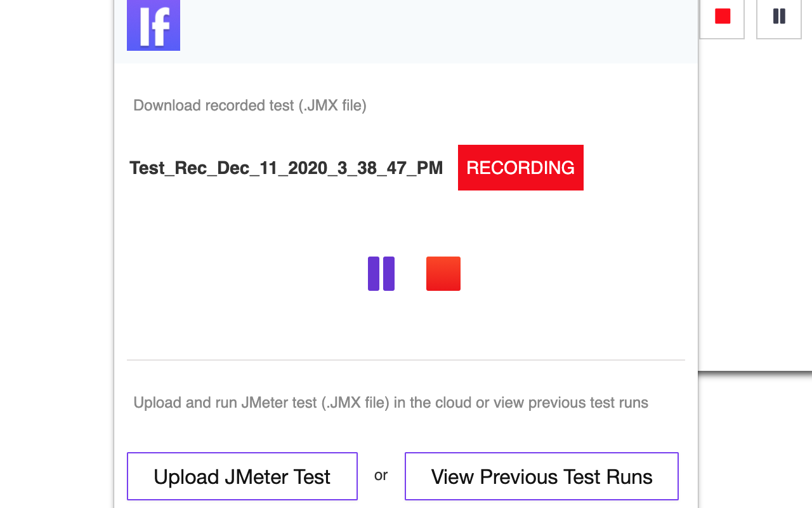Image resolution: width=812 pixels, height=508 pixels.
Task: Click the purple pause recording icon
Action: click(381, 273)
